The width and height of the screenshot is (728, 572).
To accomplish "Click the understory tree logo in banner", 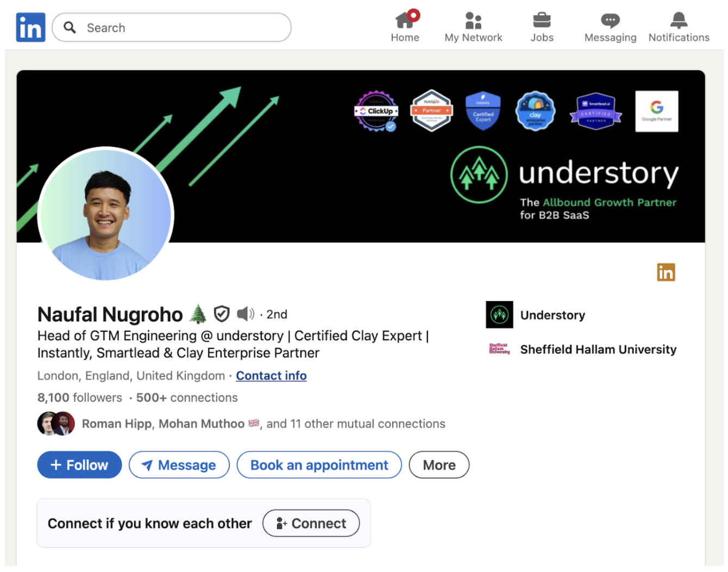I will pos(479,175).
